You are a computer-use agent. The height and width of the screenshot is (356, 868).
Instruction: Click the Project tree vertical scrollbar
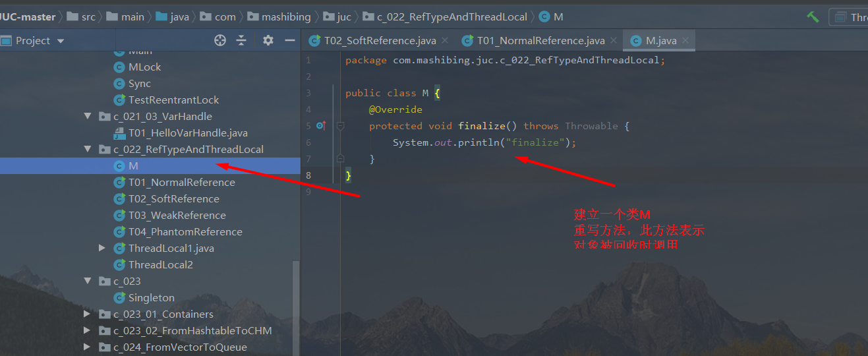point(296,307)
